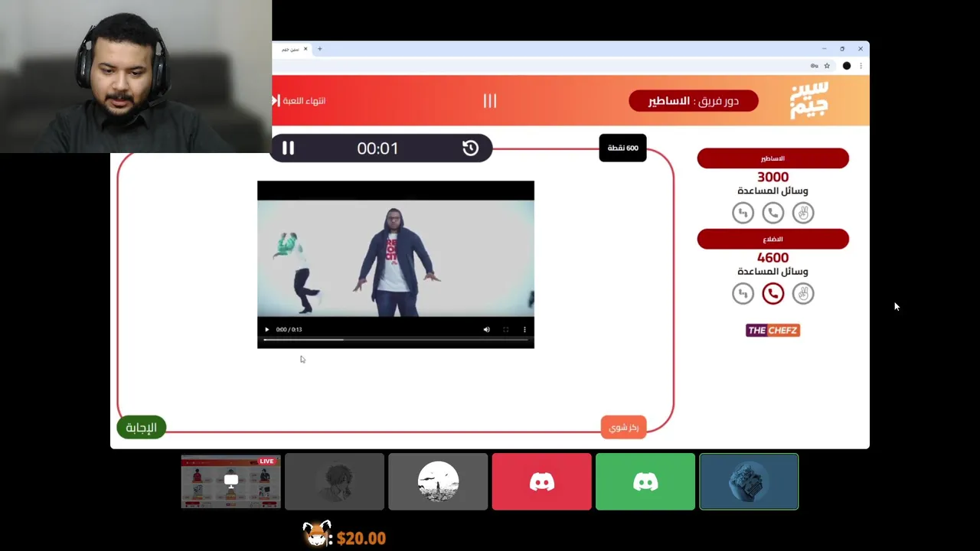
Task: Click the orange ركز شوي button
Action: (x=623, y=427)
